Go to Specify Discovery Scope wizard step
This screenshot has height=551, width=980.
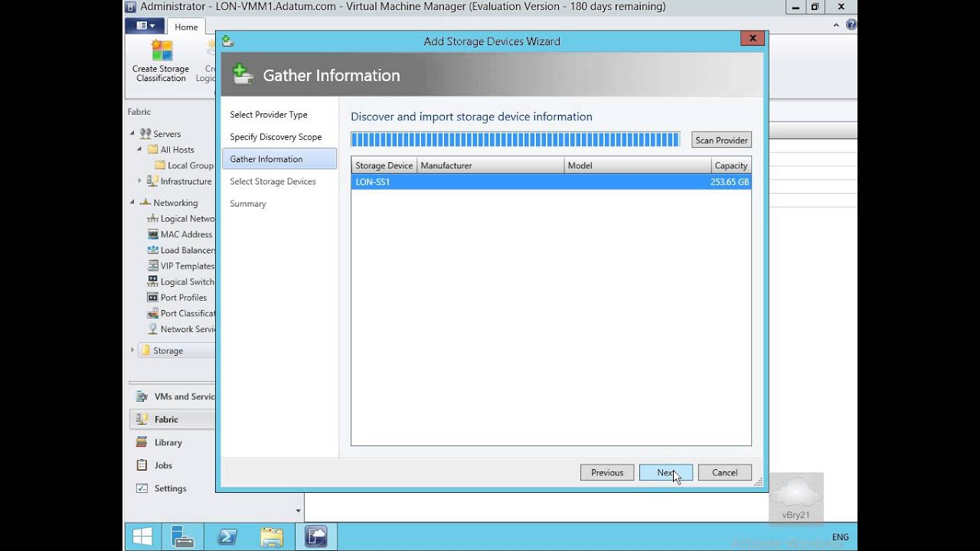(x=276, y=137)
